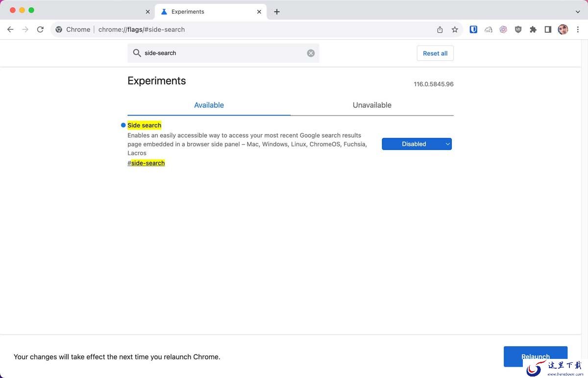Click the pink swirl extension icon

(503, 29)
